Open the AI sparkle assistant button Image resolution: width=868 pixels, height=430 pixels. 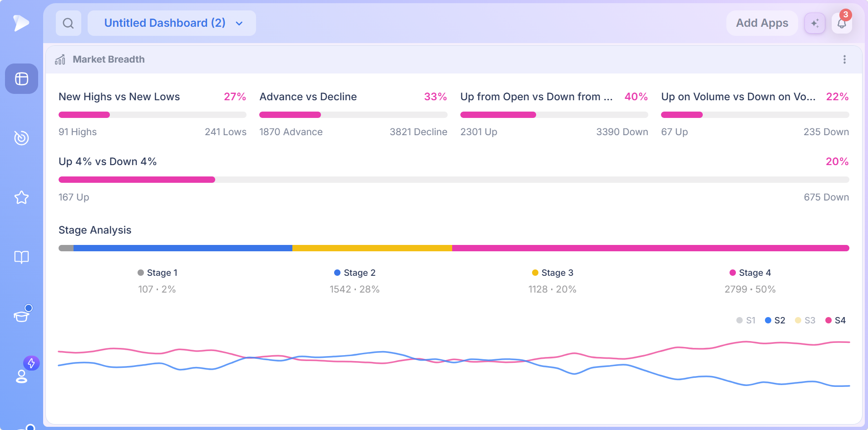[x=815, y=23]
